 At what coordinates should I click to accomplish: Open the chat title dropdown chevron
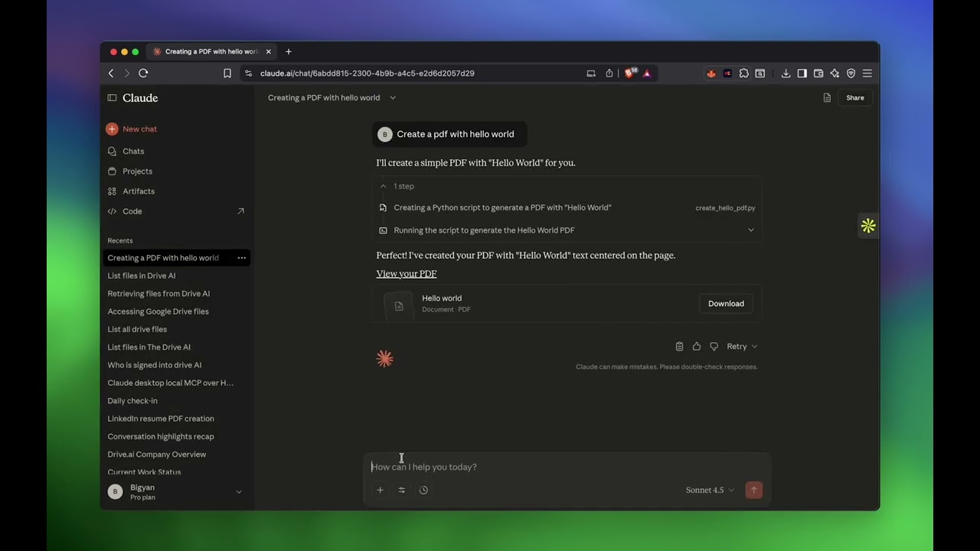(393, 98)
